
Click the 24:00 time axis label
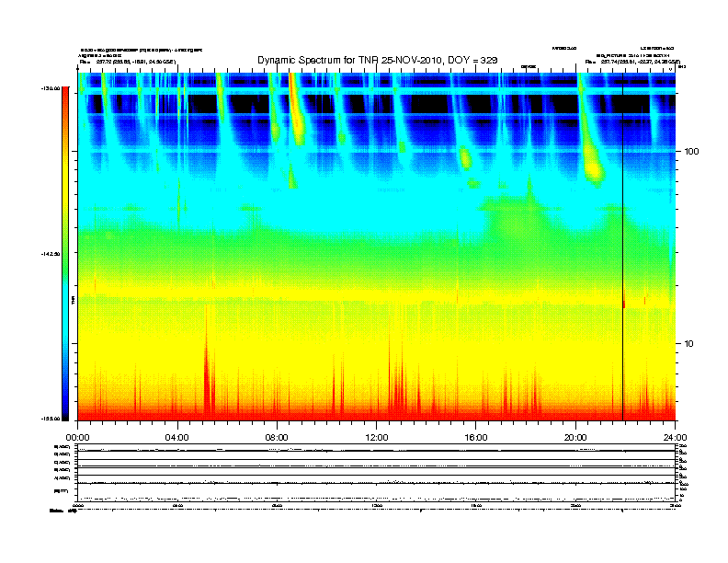[x=675, y=438]
